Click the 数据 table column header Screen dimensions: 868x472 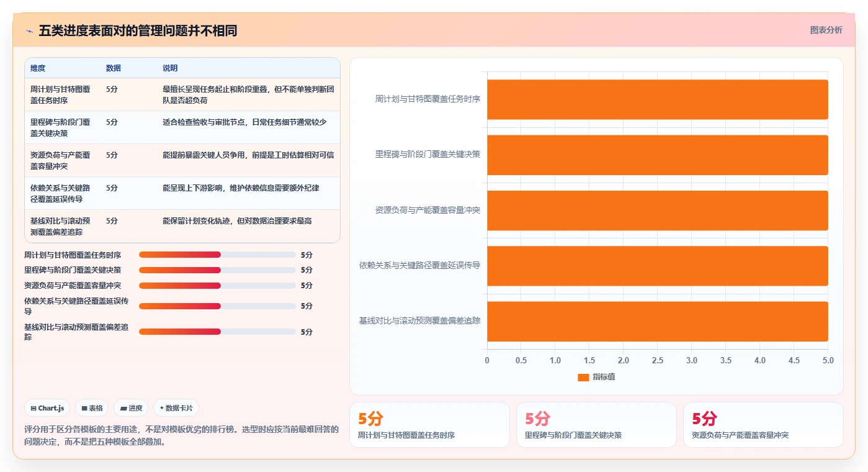[114, 68]
